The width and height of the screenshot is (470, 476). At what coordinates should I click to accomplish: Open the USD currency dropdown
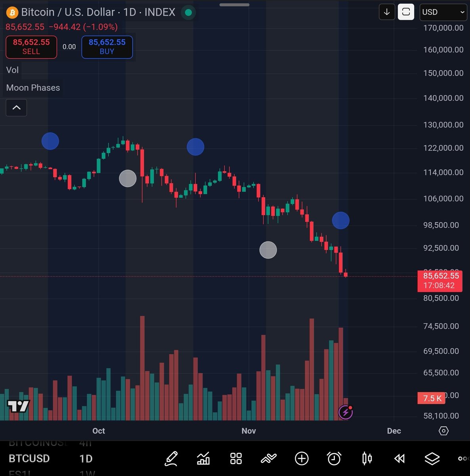pos(443,12)
